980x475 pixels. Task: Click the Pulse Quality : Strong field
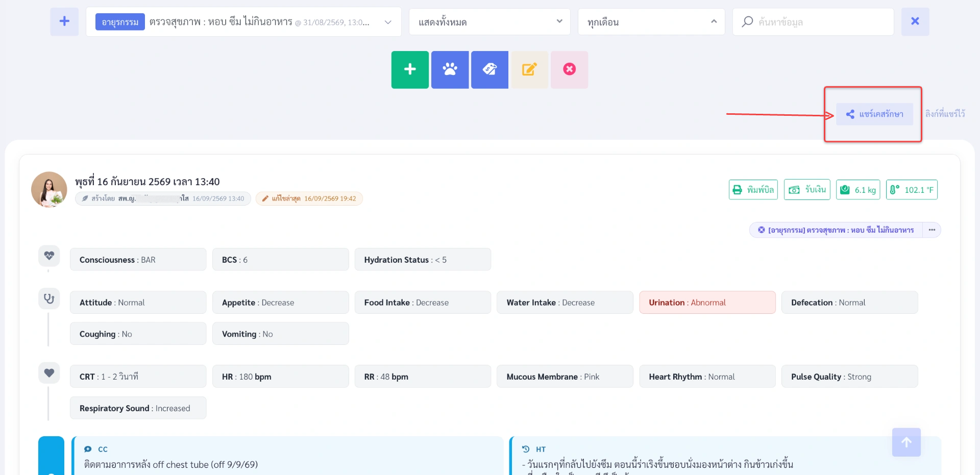tap(850, 377)
